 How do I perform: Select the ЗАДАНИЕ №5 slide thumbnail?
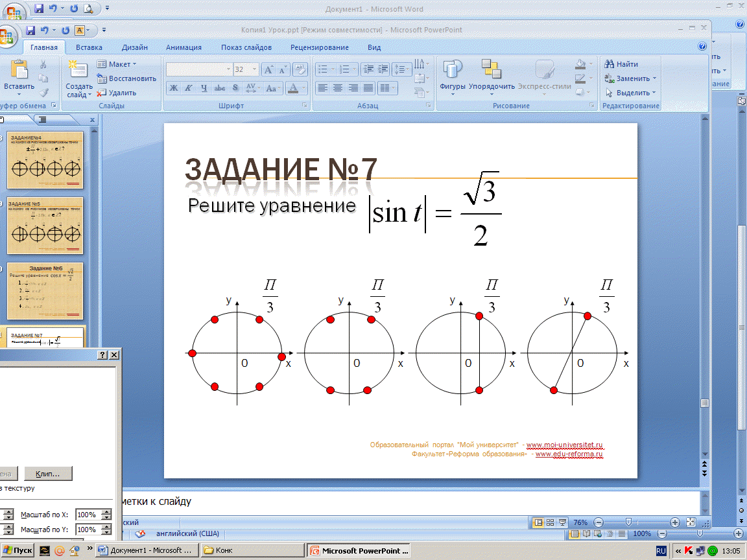tap(45, 226)
